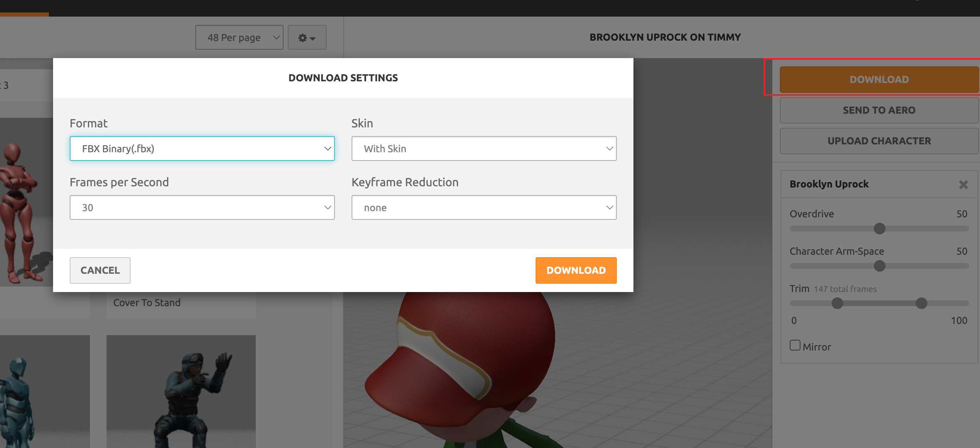Click Upload Character button
Image resolution: width=980 pixels, height=448 pixels.
879,141
